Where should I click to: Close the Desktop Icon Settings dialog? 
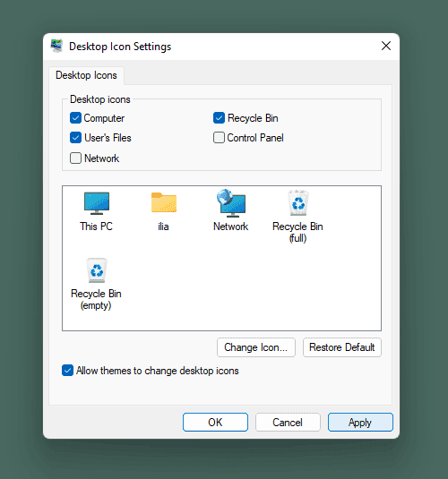[386, 46]
